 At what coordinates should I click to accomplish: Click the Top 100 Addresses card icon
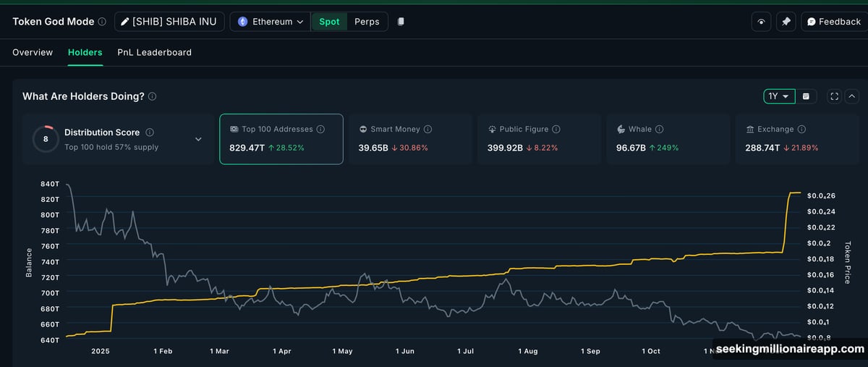[234, 129]
